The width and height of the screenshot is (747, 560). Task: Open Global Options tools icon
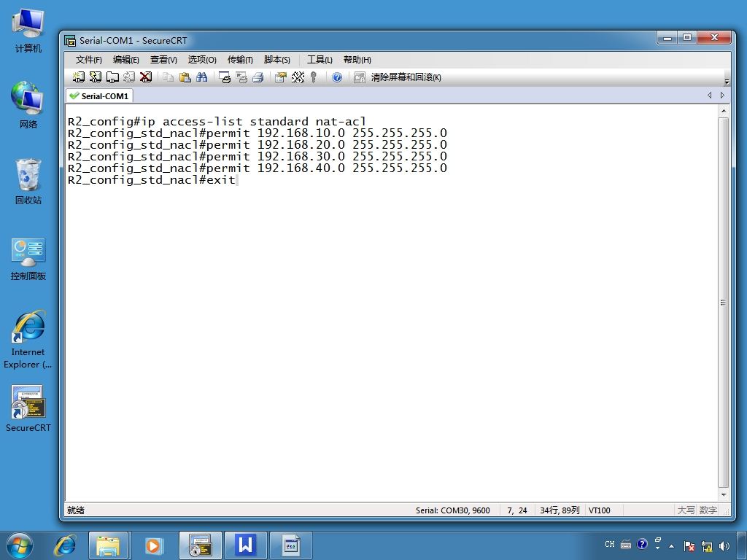click(x=298, y=77)
